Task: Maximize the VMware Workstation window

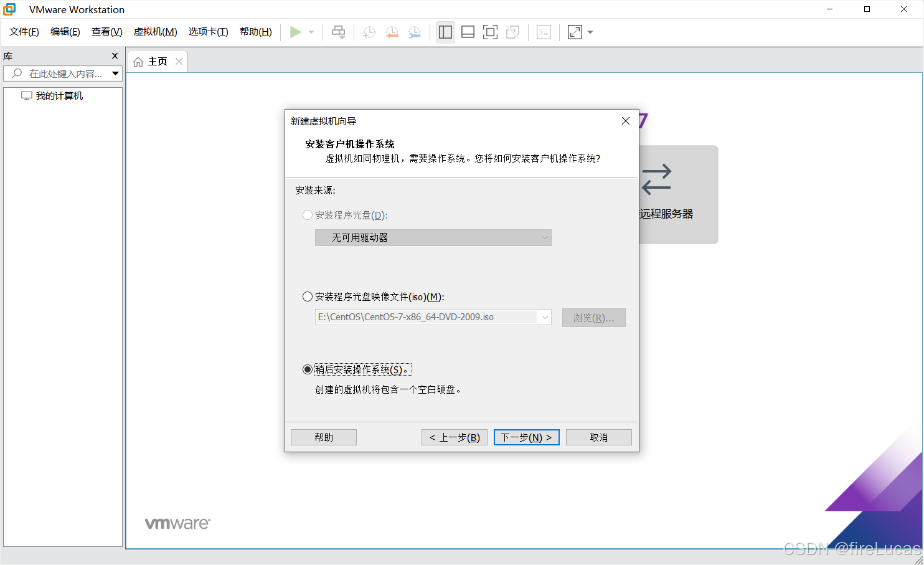Action: point(867,9)
